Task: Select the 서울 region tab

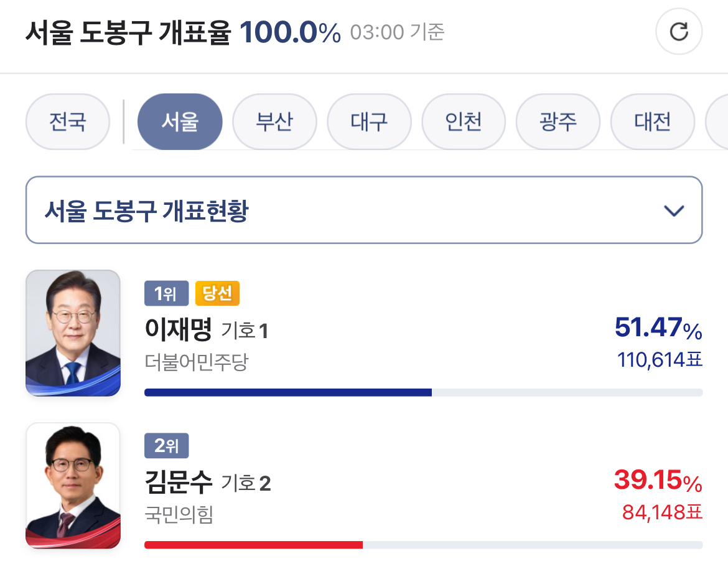Action: tap(180, 122)
